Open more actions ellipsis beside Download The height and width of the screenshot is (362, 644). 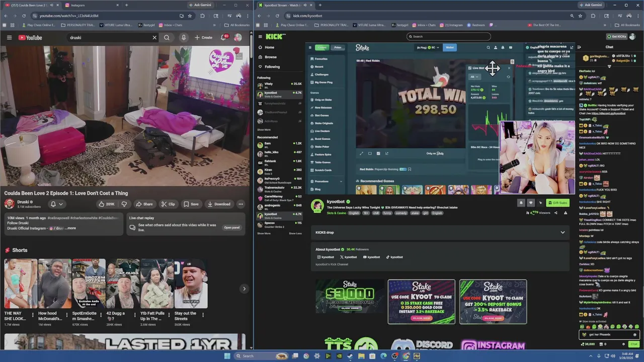(240, 204)
